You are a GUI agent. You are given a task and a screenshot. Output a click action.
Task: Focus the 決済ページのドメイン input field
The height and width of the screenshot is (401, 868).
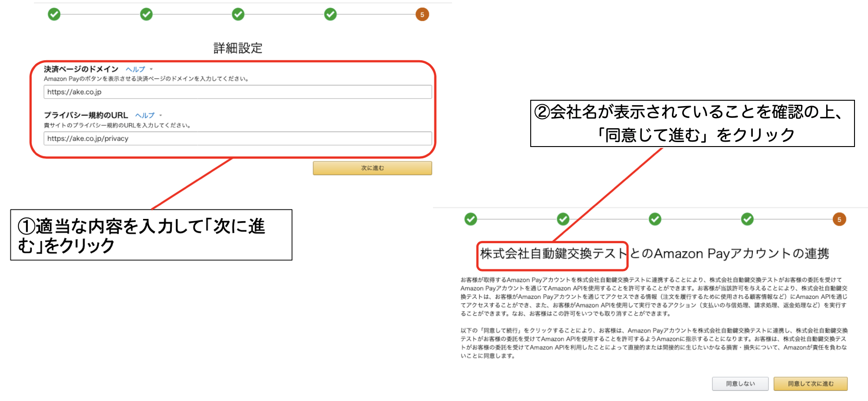237,92
